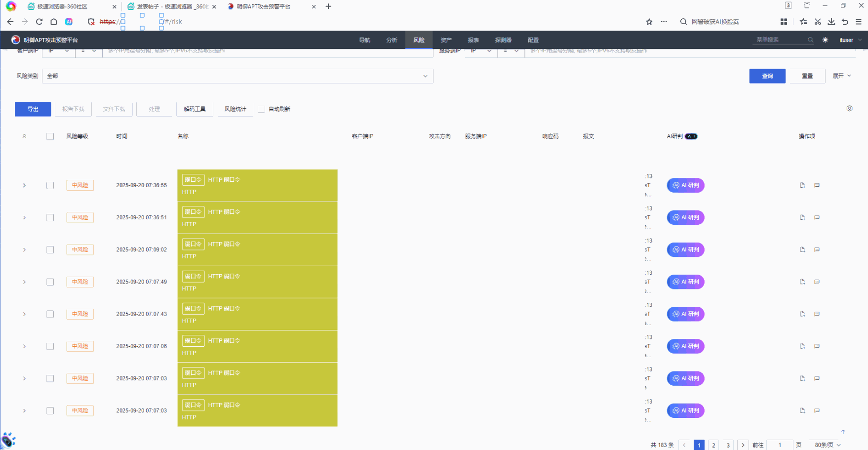Image resolution: width=868 pixels, height=450 pixels.
Task: Open table column settings gear icon
Action: pyautogui.click(x=849, y=108)
